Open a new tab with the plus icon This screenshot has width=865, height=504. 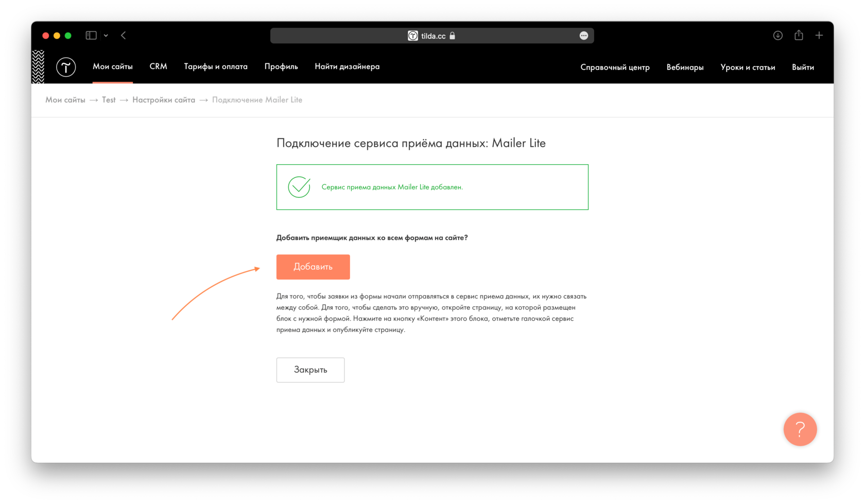(819, 35)
